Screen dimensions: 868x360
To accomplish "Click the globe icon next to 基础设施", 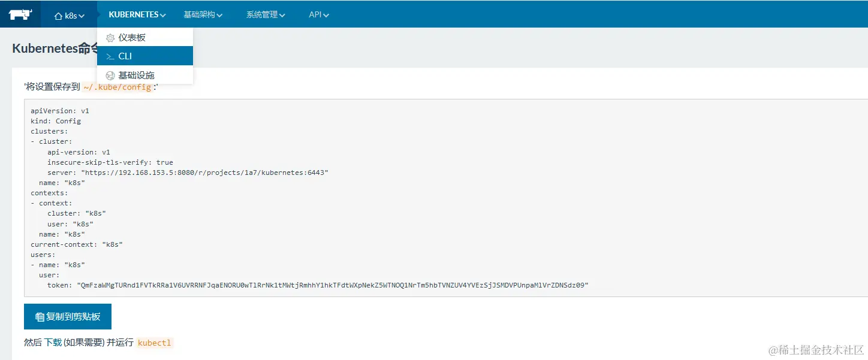I will [x=109, y=76].
